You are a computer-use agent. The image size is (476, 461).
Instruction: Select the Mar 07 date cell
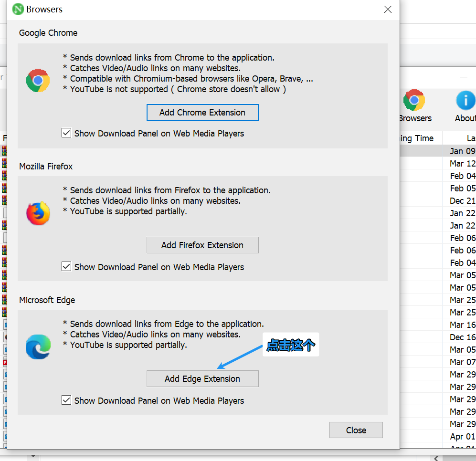pos(462,362)
